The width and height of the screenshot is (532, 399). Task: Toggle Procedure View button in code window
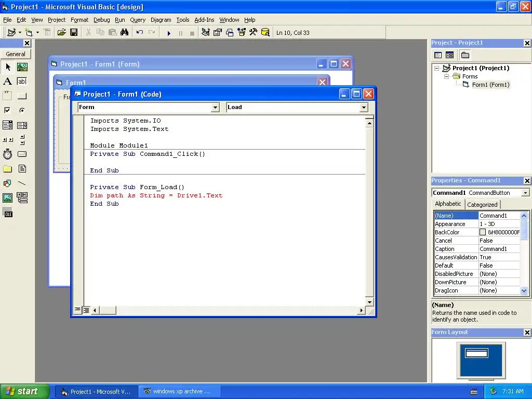coord(78,310)
